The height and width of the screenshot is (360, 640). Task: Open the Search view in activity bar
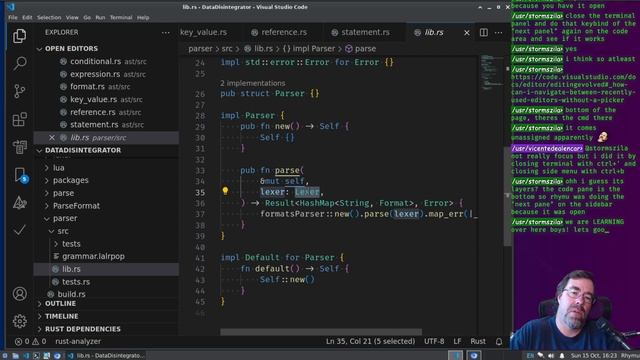click(19, 63)
